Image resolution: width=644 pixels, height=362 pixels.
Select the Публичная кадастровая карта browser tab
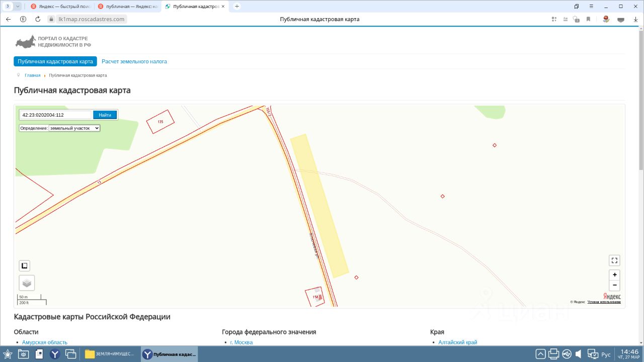[196, 7]
